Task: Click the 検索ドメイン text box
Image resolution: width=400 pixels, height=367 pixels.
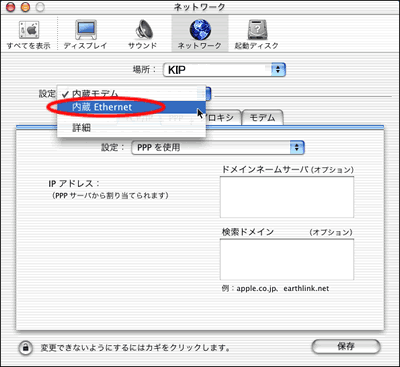Action: (x=287, y=260)
